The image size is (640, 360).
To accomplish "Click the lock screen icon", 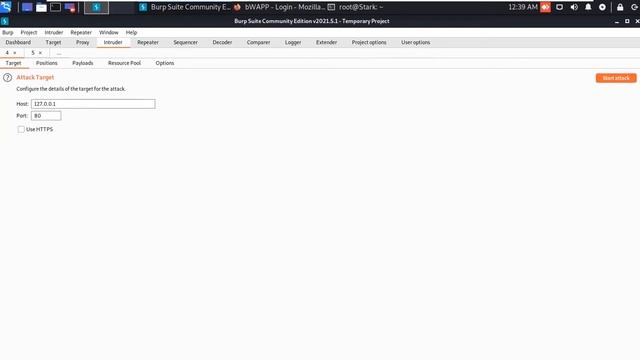I will coord(620,7).
